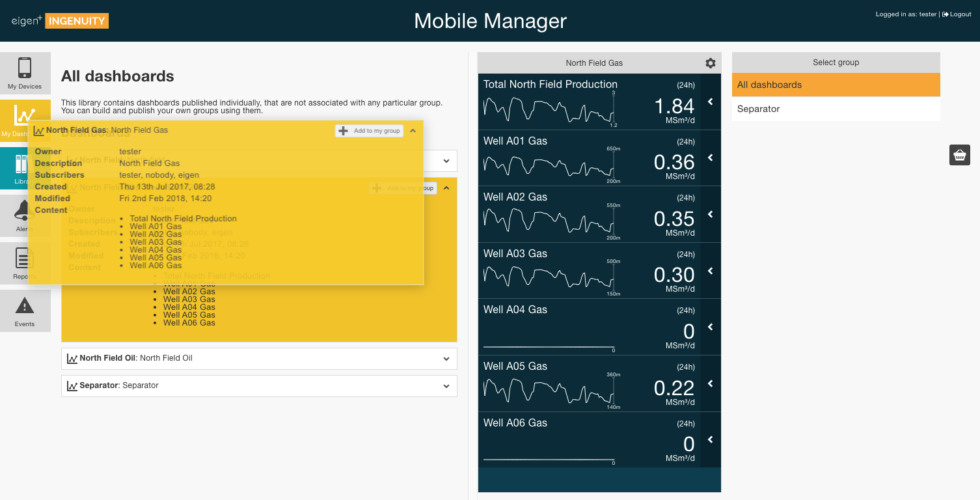Click chart icon beside North Field Oil
This screenshot has width=980, height=500.
coord(72,358)
